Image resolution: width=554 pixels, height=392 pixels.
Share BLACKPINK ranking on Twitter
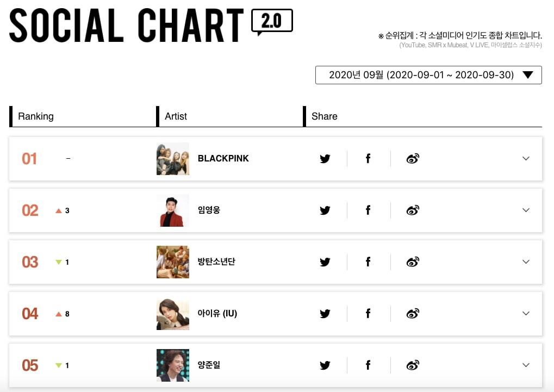[325, 159]
